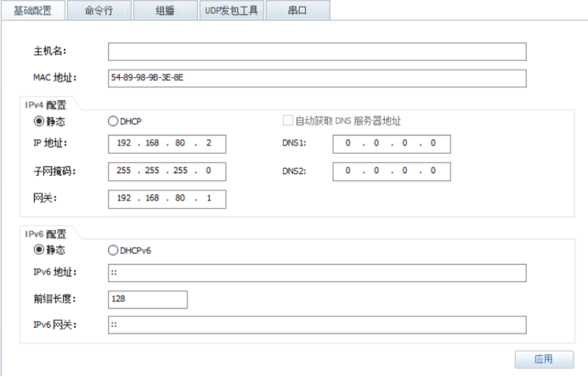
Task: Switch to the 基础配置 tab
Action: [33, 10]
